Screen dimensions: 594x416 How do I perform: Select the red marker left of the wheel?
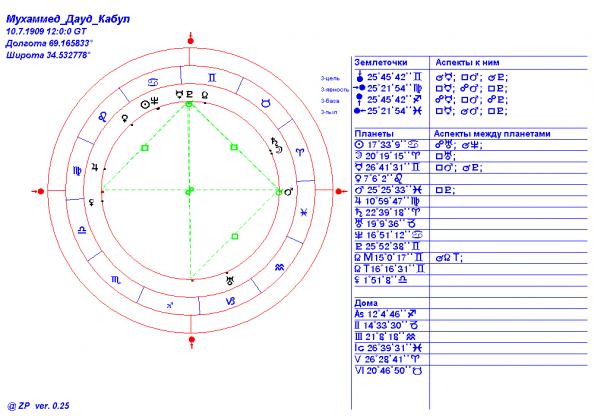tap(39, 191)
